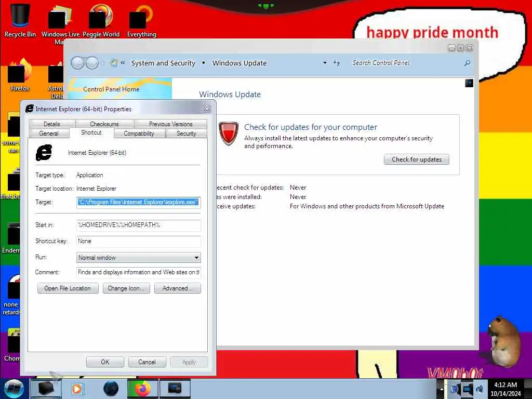Open the Recycle Bin desktop icon

[20, 20]
